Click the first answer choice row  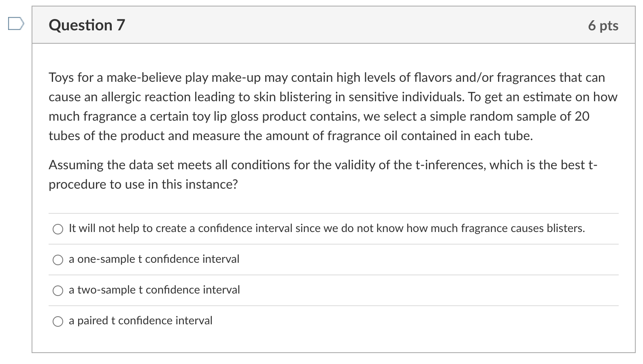(283, 228)
